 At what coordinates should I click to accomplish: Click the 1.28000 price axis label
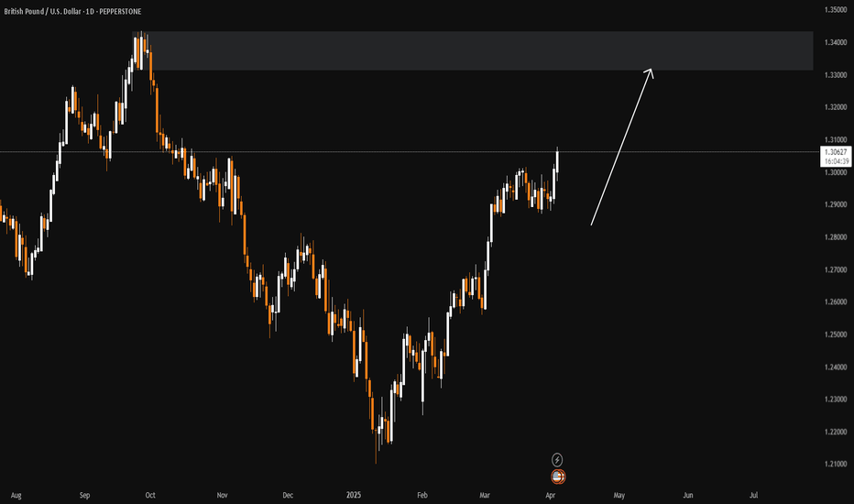[835, 237]
